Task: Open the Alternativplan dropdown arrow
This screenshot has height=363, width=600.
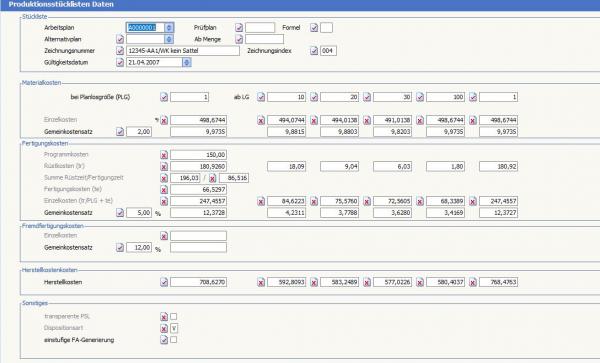Action: click(169, 39)
